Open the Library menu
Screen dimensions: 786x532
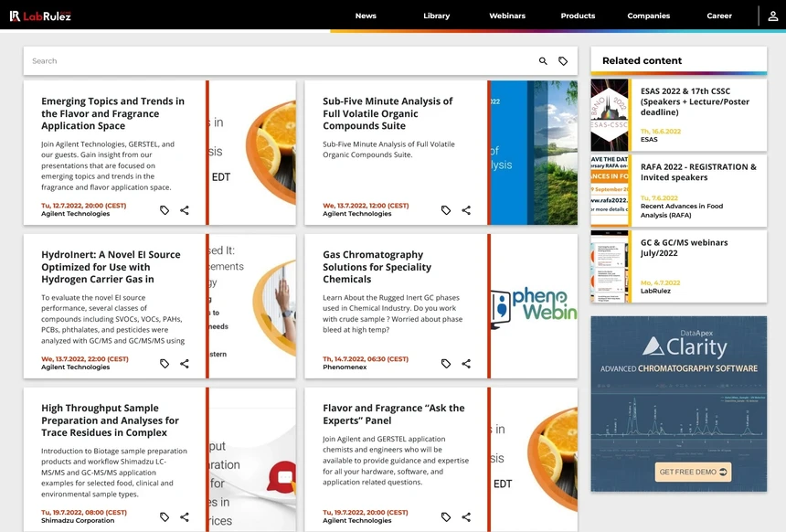437,16
